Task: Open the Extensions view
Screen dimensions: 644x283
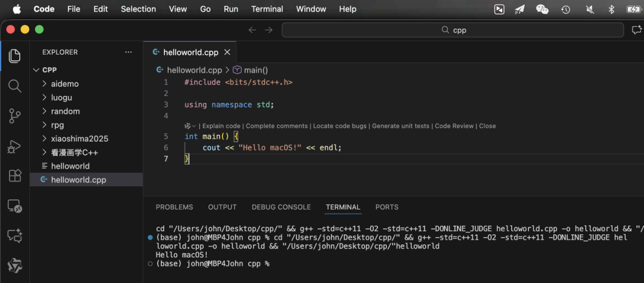Action: tap(15, 176)
